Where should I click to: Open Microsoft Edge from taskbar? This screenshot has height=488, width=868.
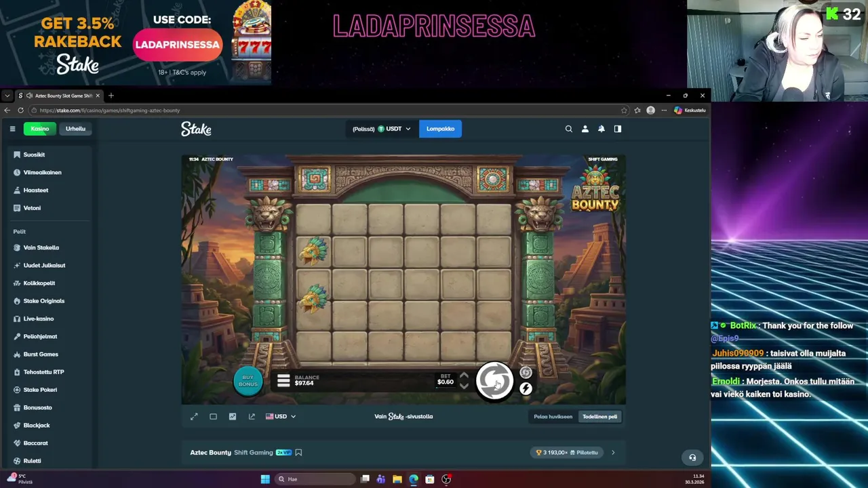coord(414,479)
